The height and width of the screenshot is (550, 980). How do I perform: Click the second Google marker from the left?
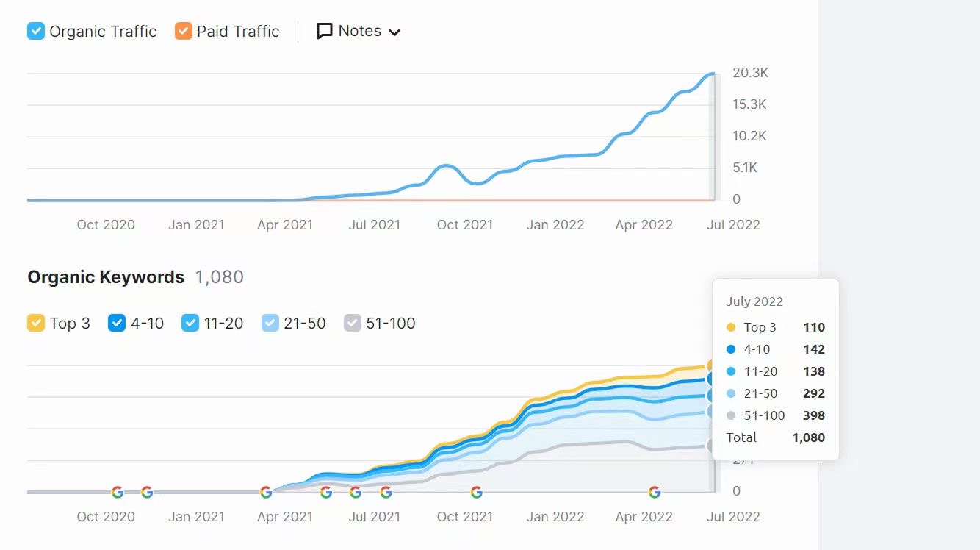point(147,492)
